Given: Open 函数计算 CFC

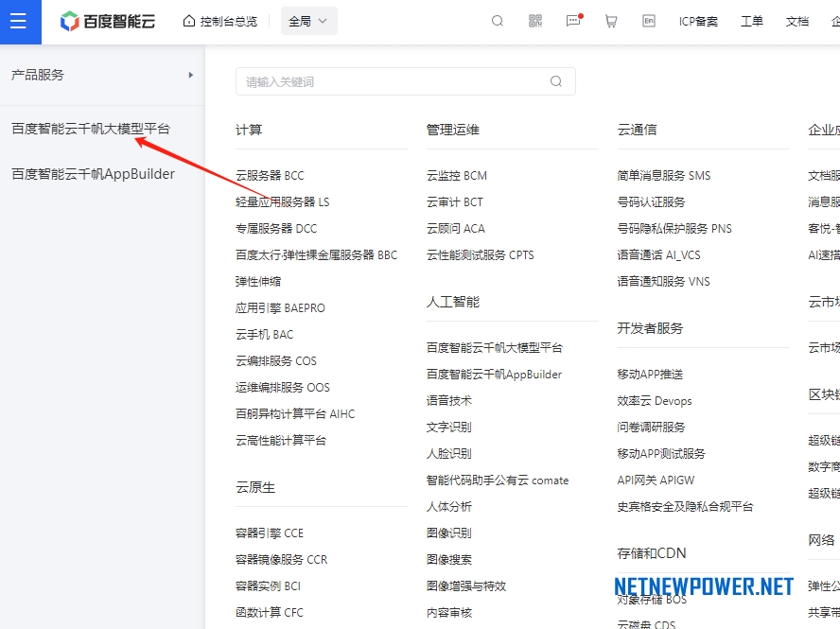Looking at the screenshot, I should (x=270, y=613).
